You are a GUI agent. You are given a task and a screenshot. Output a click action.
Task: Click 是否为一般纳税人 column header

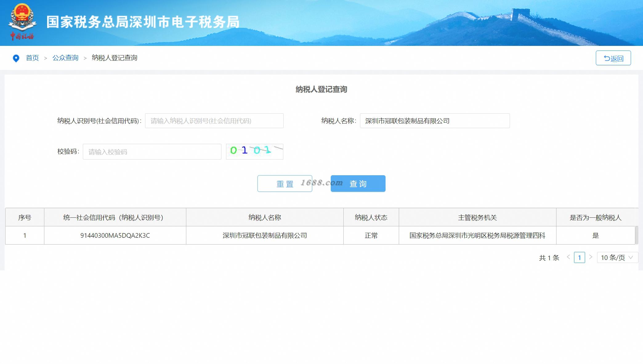[x=596, y=217]
